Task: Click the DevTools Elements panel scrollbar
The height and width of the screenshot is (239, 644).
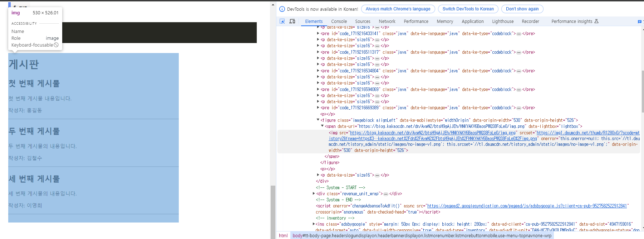Action: point(642,91)
